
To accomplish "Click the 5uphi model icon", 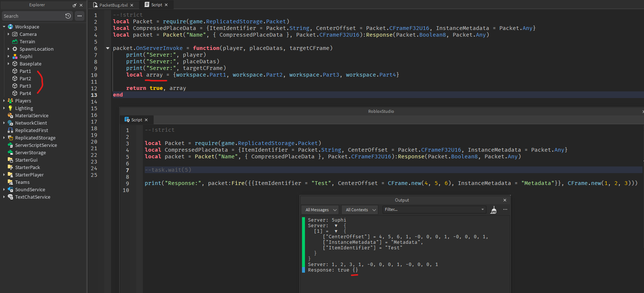I will pyautogui.click(x=15, y=56).
